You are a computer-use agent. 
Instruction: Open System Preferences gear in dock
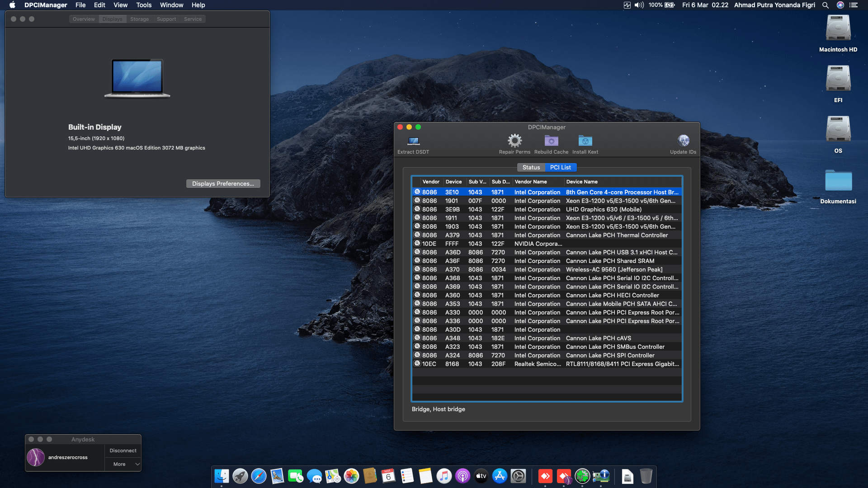pos(518,476)
